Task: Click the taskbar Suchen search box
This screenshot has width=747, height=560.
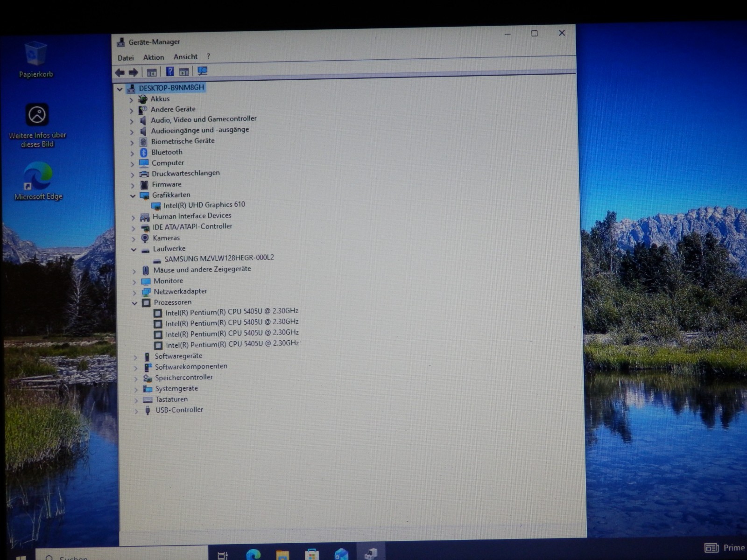Action: click(121, 554)
